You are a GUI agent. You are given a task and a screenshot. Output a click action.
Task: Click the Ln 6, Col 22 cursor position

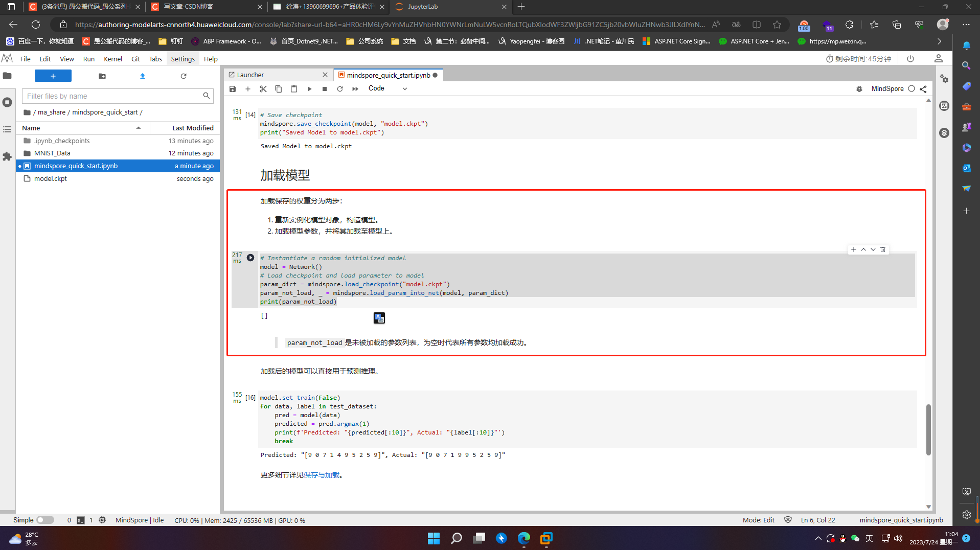pyautogui.click(x=818, y=520)
